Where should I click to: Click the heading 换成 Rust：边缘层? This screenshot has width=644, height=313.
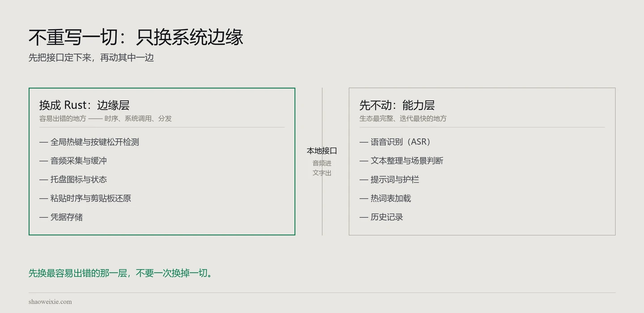(85, 105)
